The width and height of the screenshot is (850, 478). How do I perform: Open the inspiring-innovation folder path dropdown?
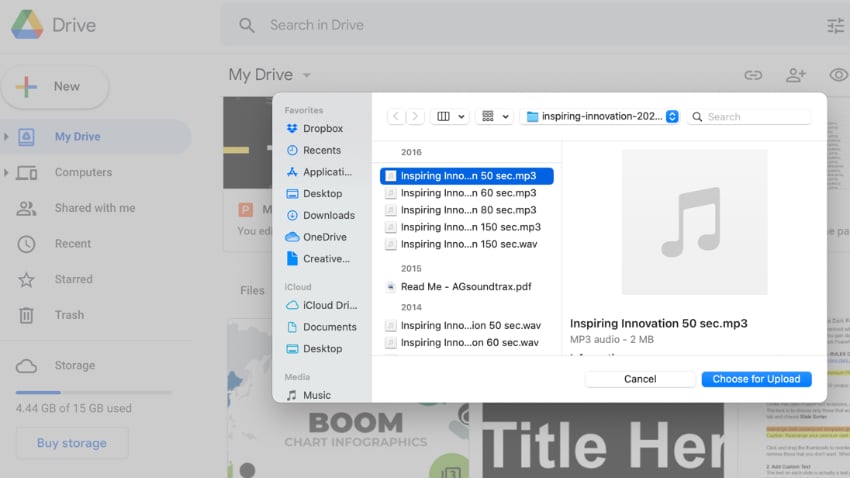click(x=602, y=117)
